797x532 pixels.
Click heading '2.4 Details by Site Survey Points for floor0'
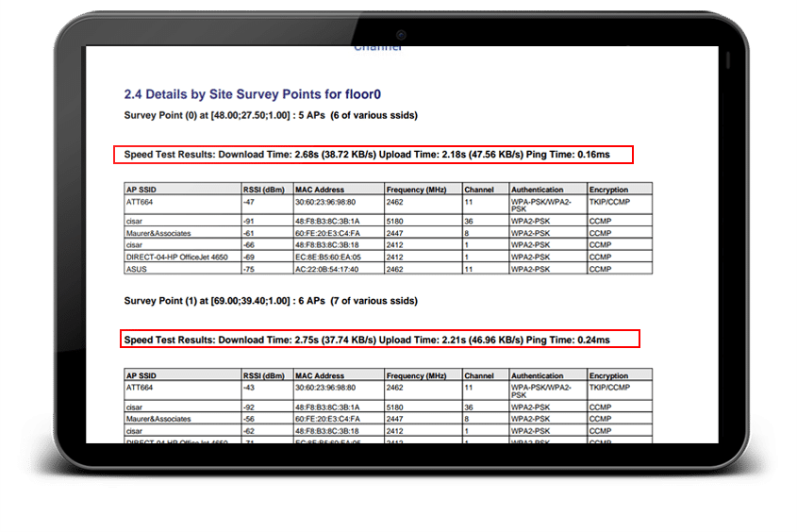(x=252, y=94)
